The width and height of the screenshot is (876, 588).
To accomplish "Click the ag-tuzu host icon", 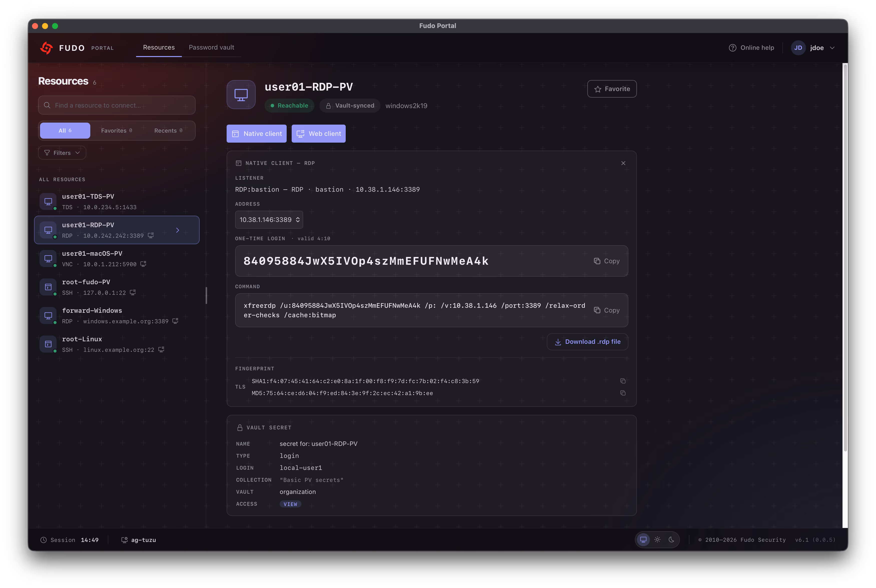I will click(x=124, y=540).
